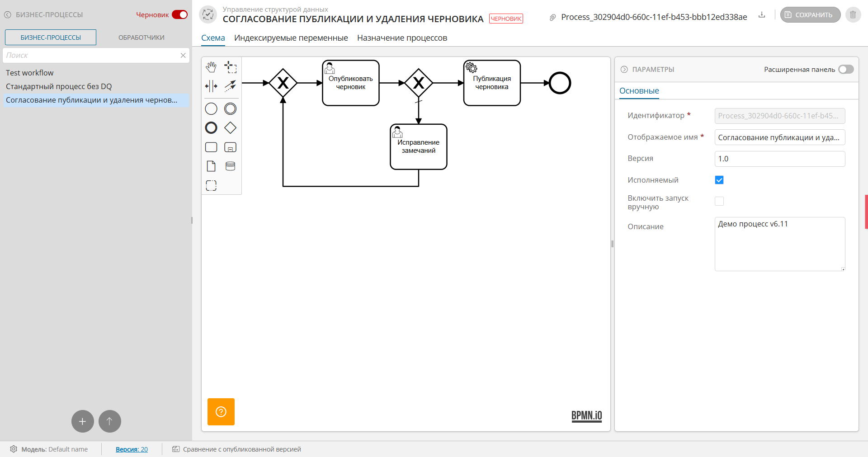The height and width of the screenshot is (457, 868).
Task: Activate the hand tool in palette
Action: [211, 67]
